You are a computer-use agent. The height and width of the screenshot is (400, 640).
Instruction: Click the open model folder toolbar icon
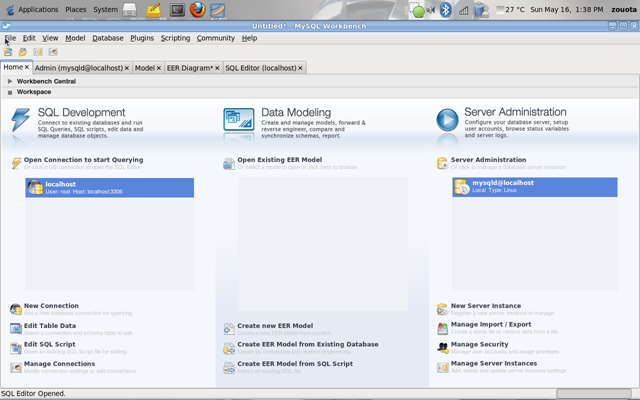pyautogui.click(x=23, y=52)
